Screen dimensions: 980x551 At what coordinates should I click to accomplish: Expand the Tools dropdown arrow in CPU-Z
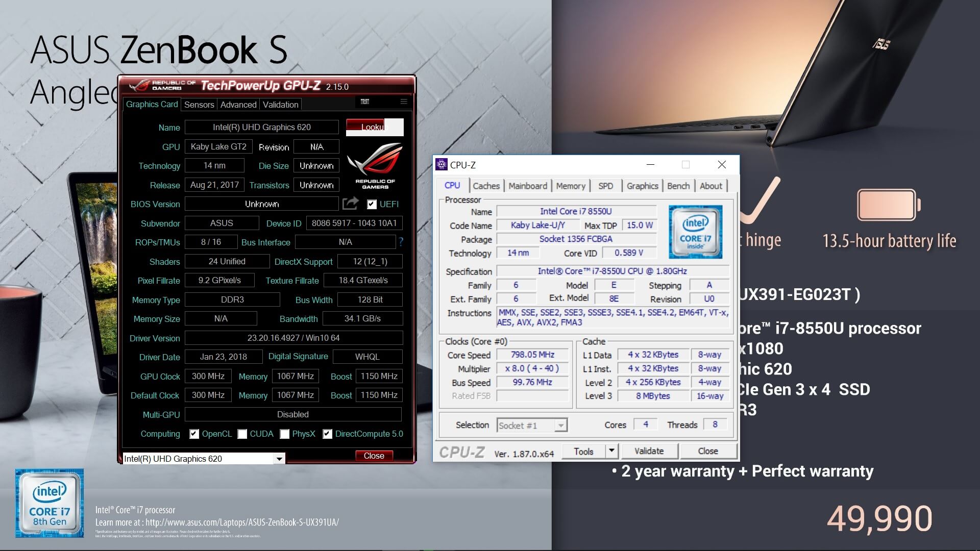click(611, 451)
